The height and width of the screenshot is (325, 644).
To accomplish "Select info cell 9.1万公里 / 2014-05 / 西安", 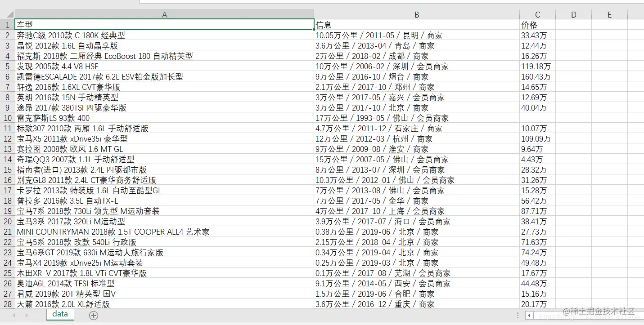I will [x=417, y=283].
